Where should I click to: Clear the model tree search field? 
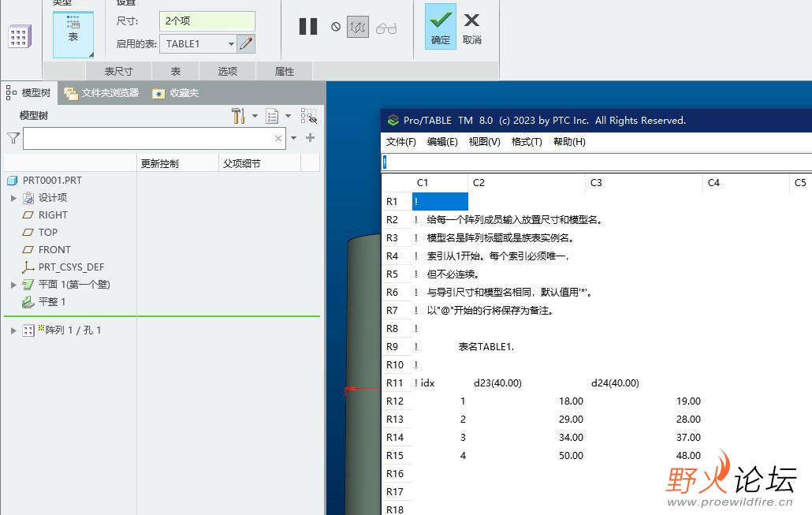pyautogui.click(x=278, y=138)
